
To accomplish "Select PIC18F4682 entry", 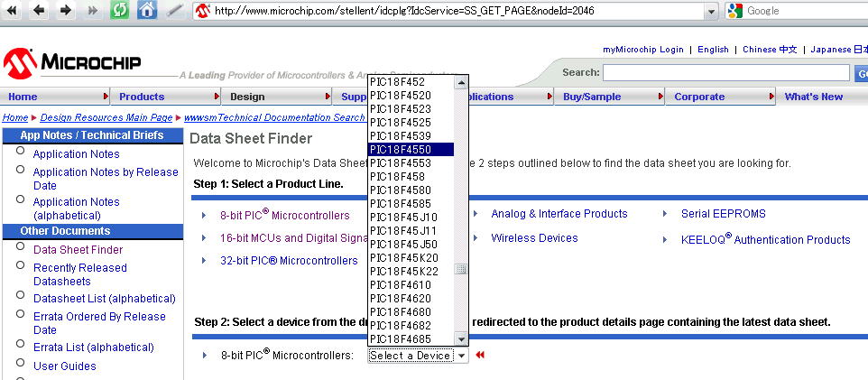I will (411, 325).
